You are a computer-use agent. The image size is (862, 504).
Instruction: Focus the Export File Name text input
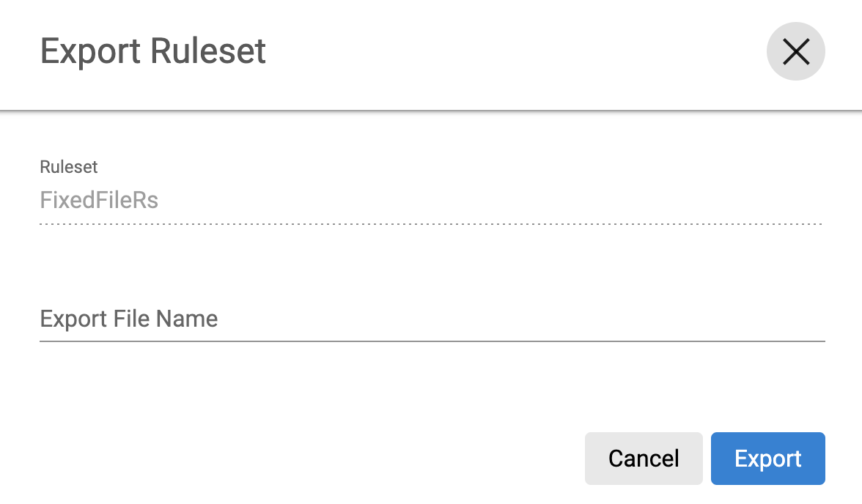(x=432, y=319)
